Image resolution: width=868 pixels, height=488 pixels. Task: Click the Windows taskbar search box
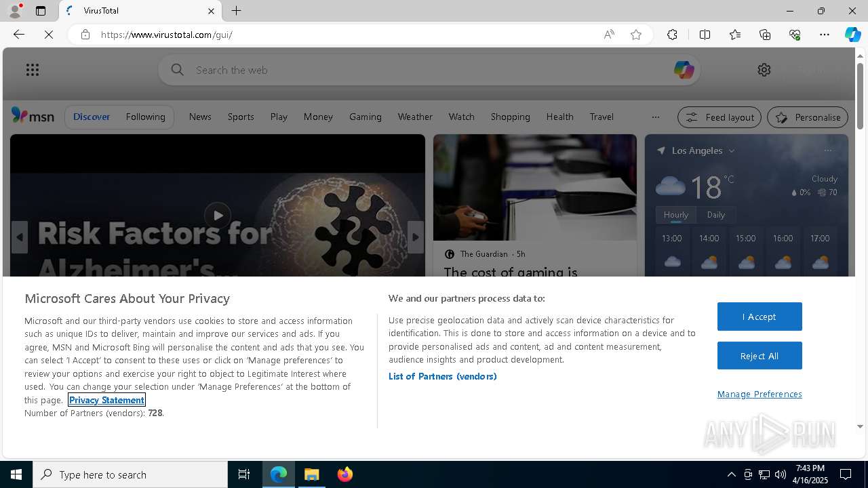(x=130, y=474)
